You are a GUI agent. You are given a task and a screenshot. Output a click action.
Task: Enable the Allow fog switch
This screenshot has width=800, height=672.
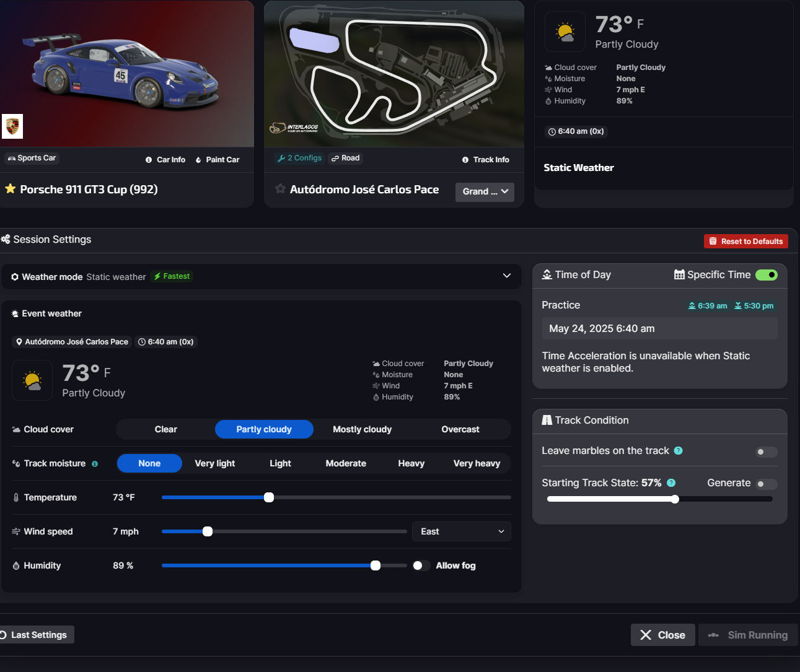point(421,565)
